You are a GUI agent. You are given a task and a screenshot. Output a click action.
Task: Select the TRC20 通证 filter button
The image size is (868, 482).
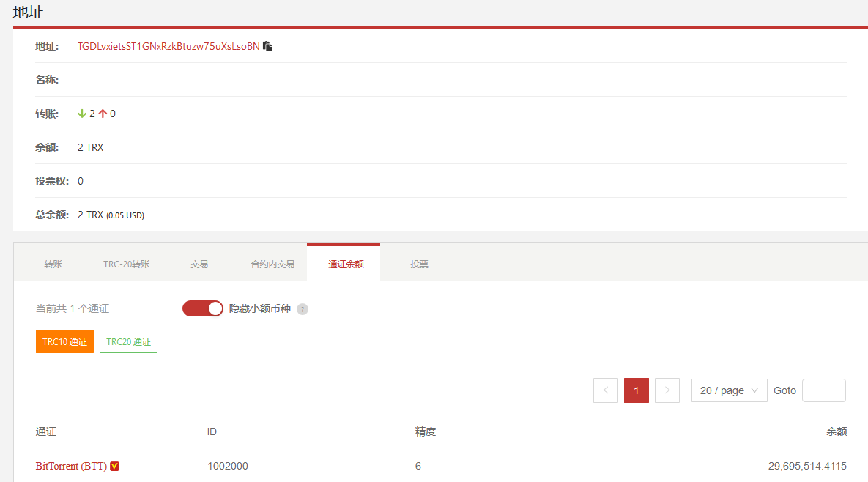pyautogui.click(x=128, y=341)
